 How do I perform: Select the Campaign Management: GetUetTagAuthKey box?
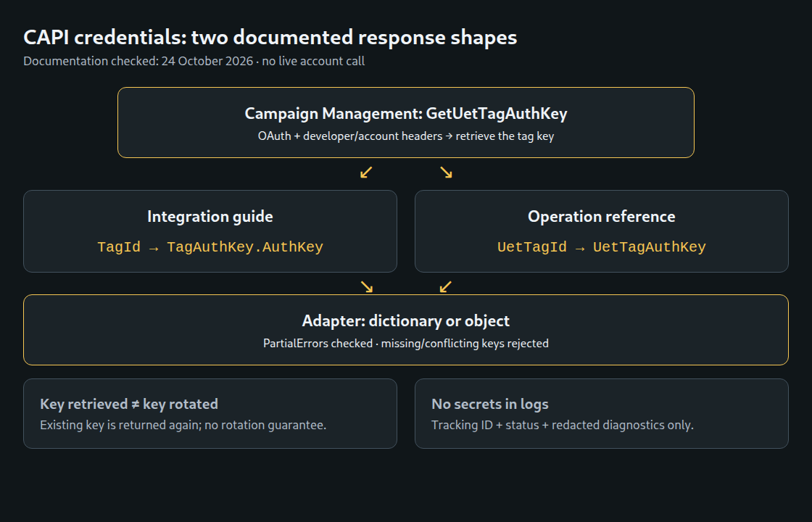tap(405, 123)
